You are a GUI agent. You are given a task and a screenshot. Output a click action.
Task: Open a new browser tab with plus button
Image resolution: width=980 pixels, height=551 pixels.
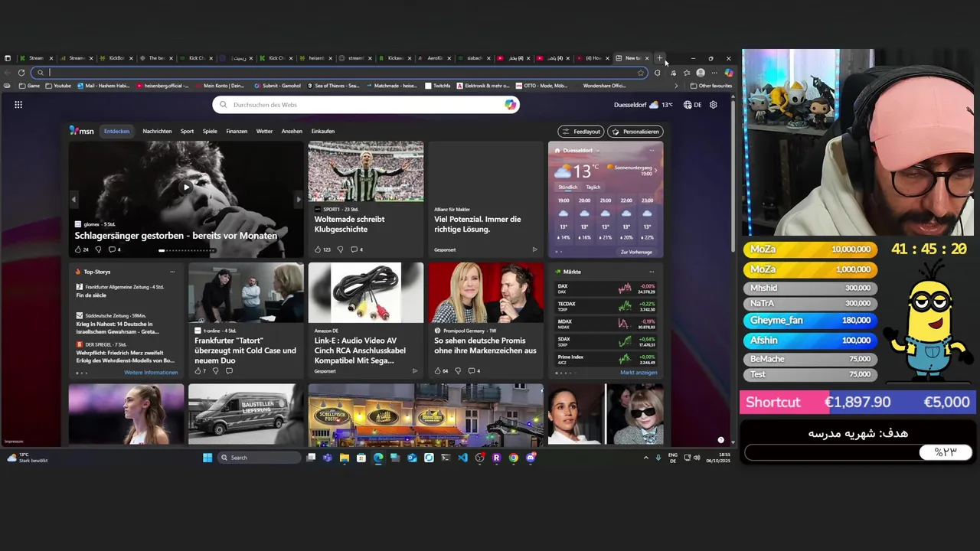660,58
